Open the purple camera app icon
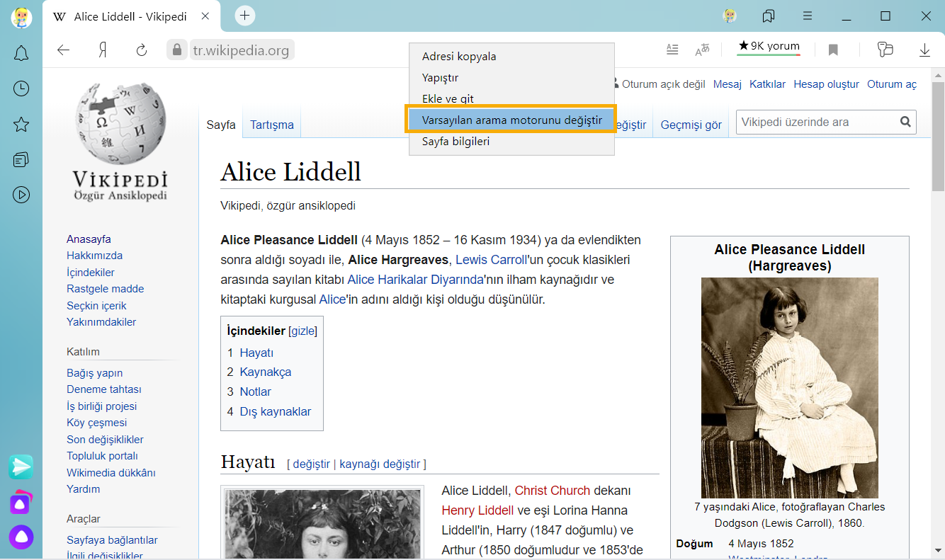 [x=21, y=502]
